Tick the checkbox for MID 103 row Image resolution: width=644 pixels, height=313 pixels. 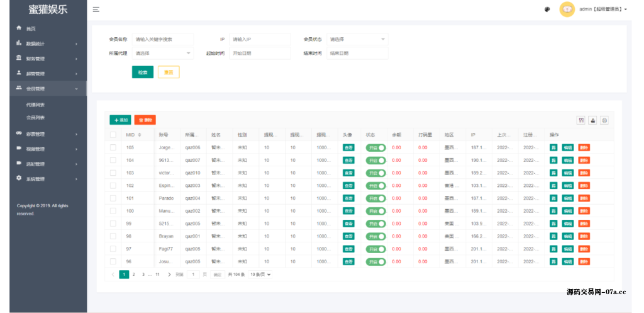pos(113,173)
